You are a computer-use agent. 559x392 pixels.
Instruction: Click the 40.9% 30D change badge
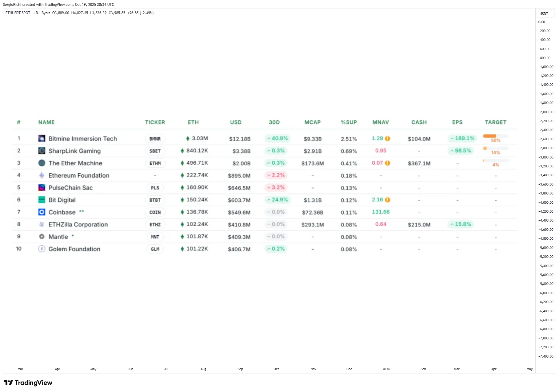(x=278, y=138)
